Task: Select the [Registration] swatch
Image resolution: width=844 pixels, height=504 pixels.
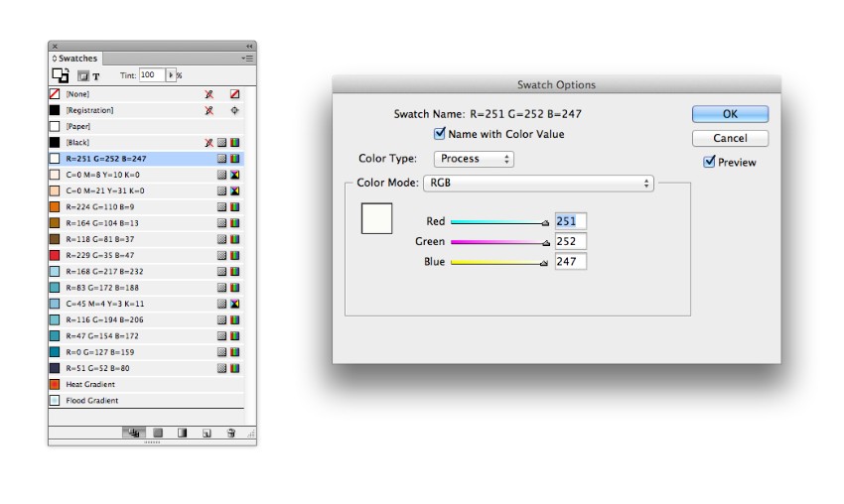Action: click(x=146, y=110)
